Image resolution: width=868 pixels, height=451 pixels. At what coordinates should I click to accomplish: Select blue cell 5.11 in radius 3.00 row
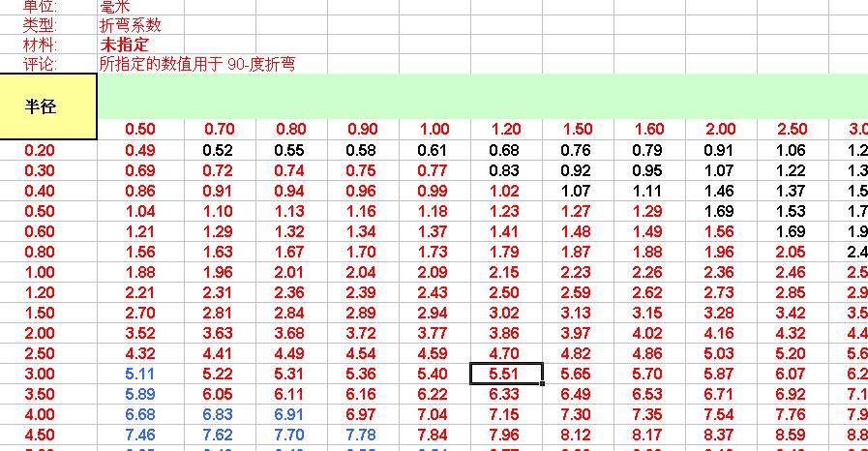(139, 374)
